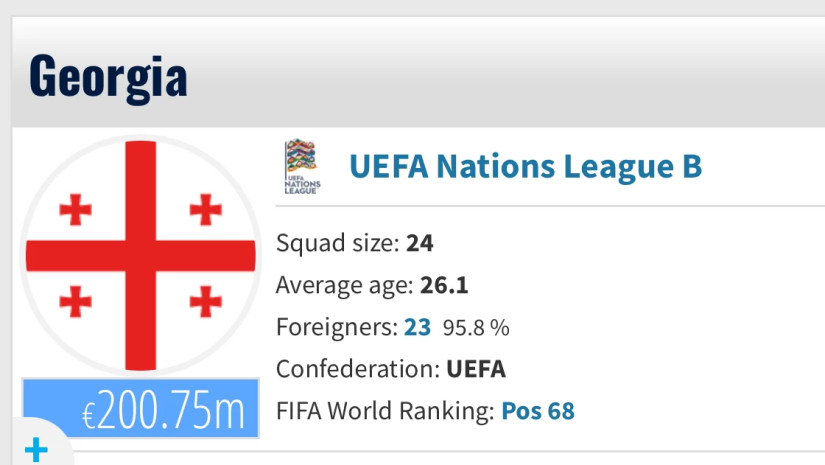Click the bottom-right small cross on flag
This screenshot has height=465, width=825.
point(205,300)
